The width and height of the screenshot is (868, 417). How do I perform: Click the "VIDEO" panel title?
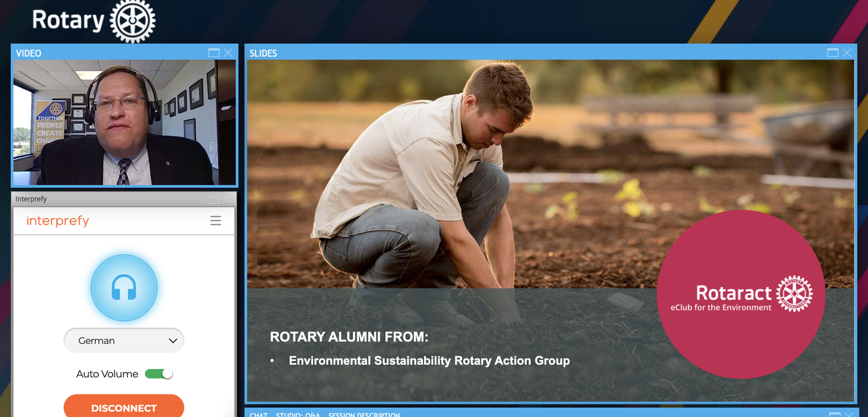pyautogui.click(x=29, y=53)
